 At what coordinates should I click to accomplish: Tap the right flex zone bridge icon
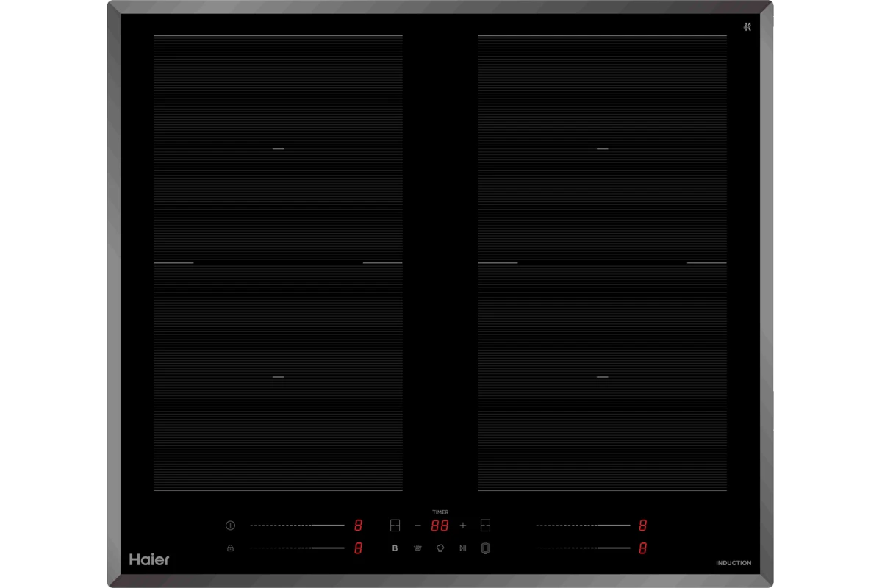pos(485,526)
